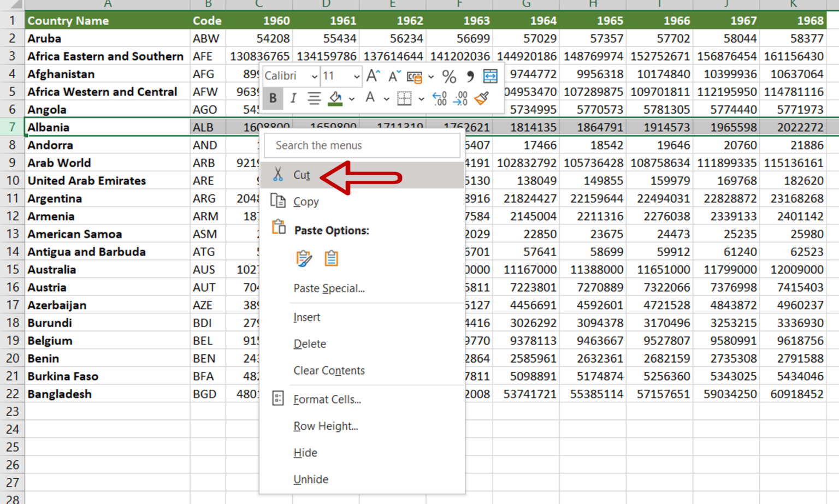Select Africa Eastern and Southern cell
839x504 pixels.
click(x=108, y=56)
